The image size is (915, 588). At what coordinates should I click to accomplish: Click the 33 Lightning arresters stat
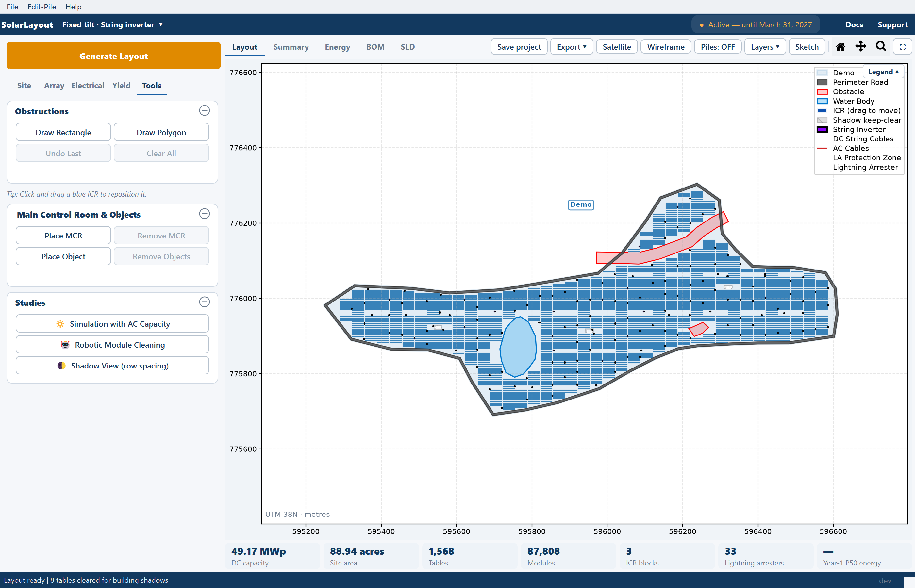point(766,556)
